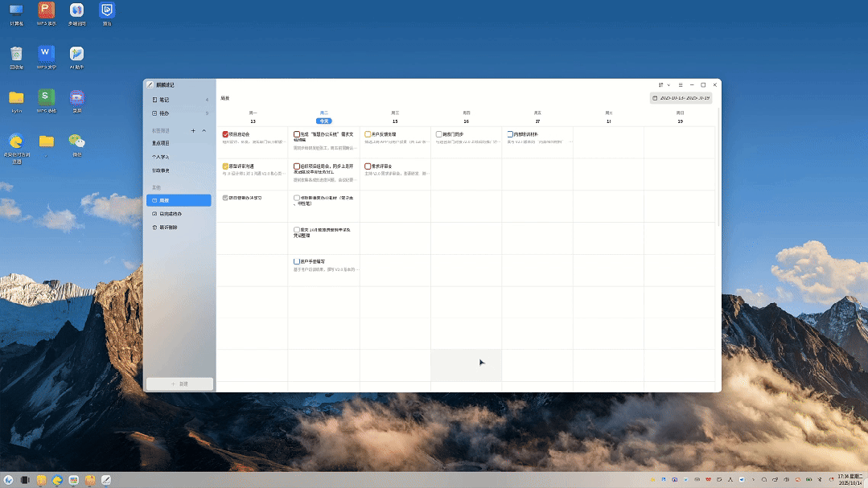
Task: Open the recycle bin desktop icon
Action: (x=16, y=54)
